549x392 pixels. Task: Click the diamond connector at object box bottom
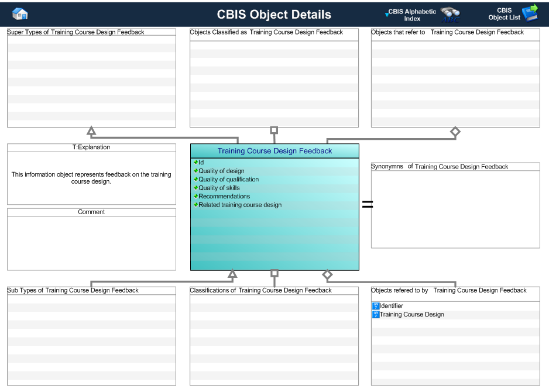[327, 275]
